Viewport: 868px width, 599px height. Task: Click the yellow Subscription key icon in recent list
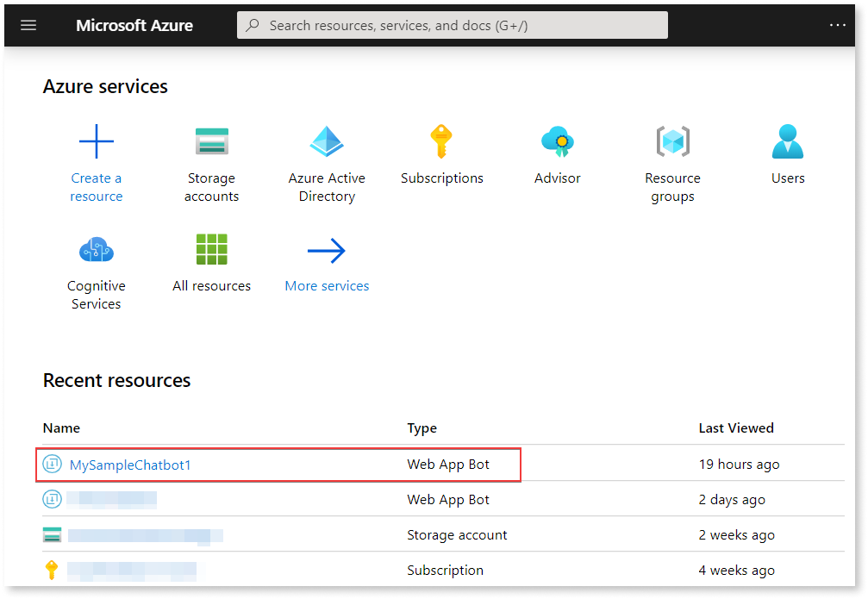click(53, 570)
